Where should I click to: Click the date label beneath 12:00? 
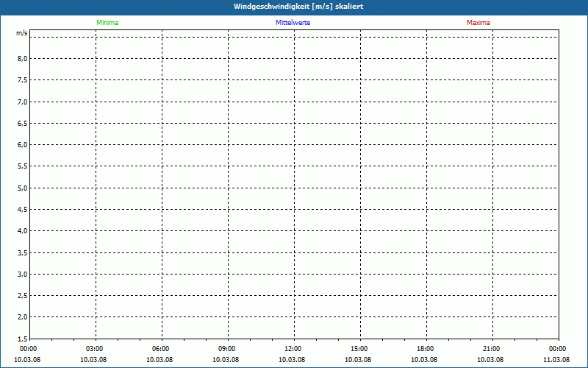click(x=293, y=360)
